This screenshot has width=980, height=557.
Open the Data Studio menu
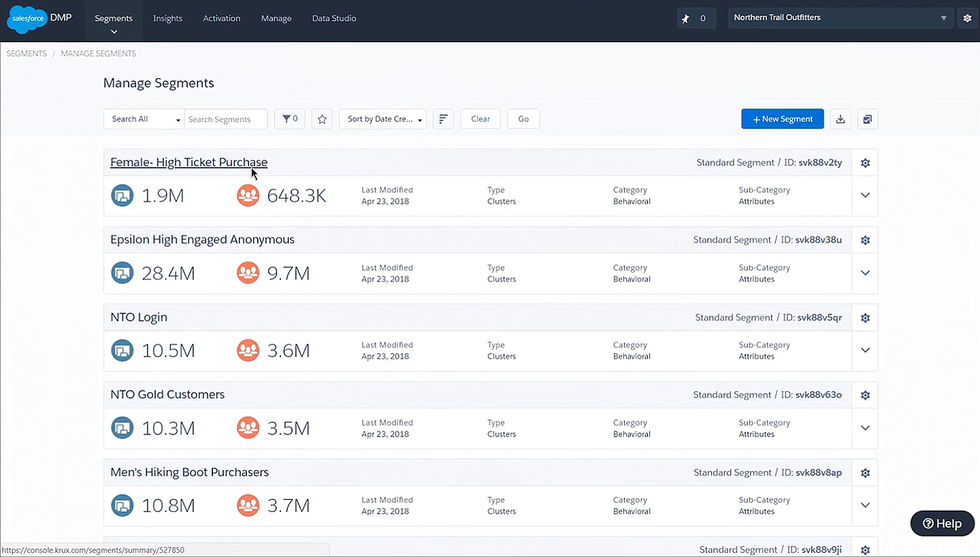click(333, 18)
